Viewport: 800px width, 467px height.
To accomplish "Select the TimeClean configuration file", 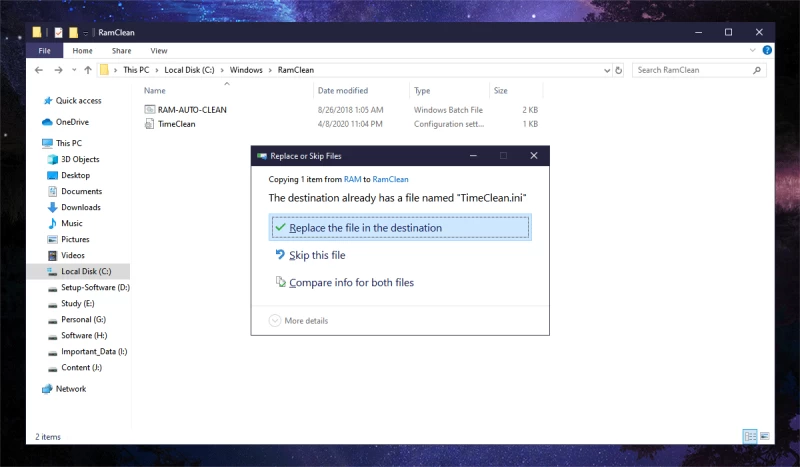I will [176, 124].
